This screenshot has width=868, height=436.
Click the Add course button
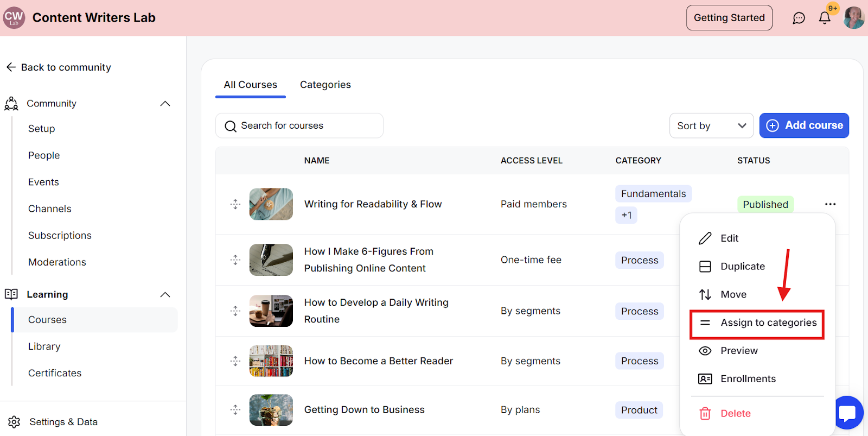click(804, 125)
